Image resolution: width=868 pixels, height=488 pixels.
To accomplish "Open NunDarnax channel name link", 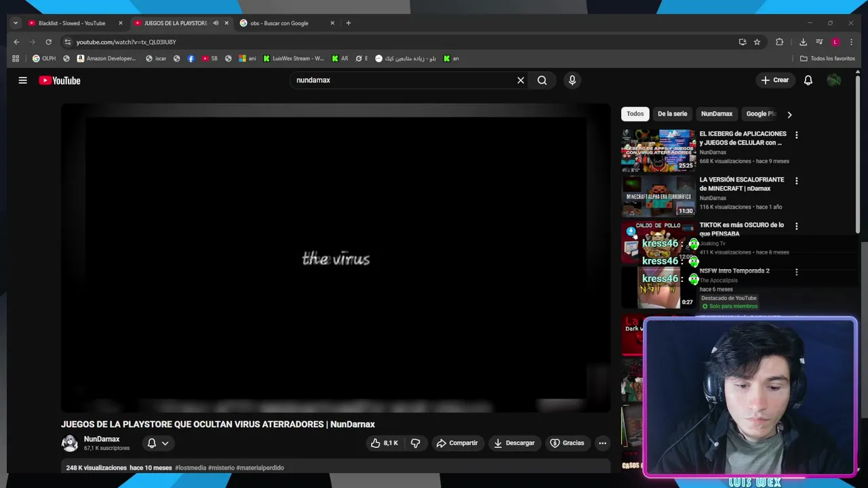I will coord(101,439).
